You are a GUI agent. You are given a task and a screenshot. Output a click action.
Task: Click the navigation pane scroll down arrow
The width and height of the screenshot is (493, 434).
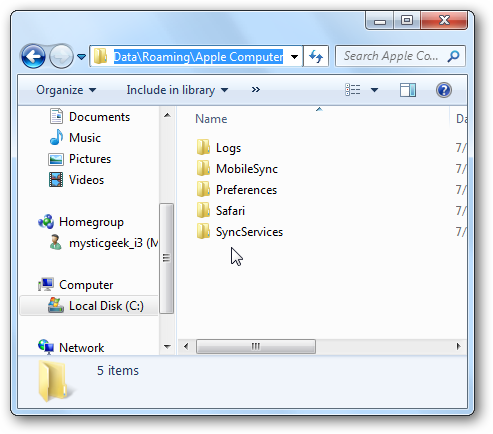coord(167,347)
